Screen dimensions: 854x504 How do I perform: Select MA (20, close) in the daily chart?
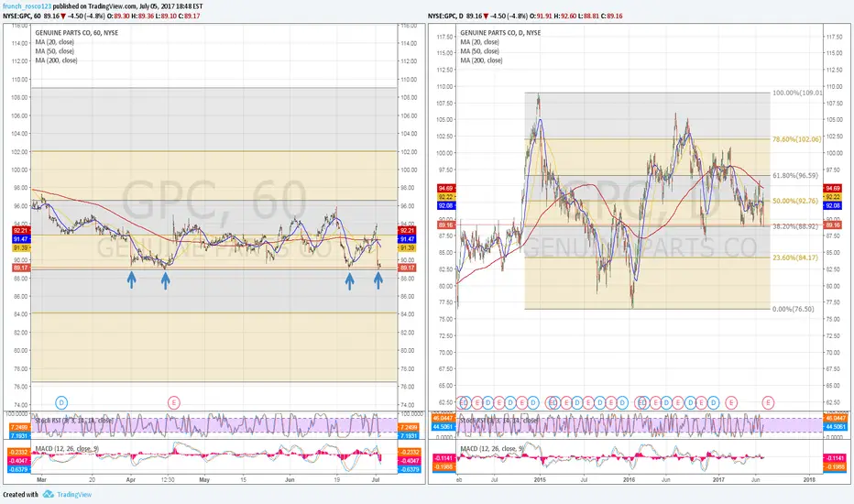479,42
